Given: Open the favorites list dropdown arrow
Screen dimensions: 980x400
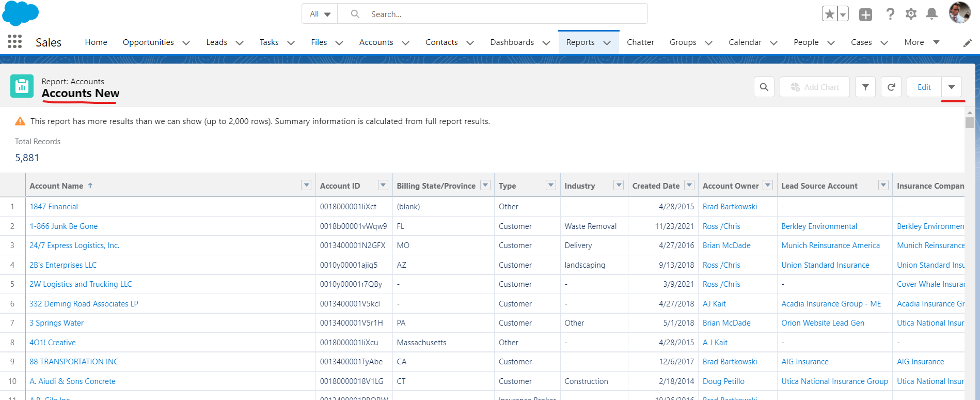Looking at the screenshot, I should pyautogui.click(x=843, y=14).
